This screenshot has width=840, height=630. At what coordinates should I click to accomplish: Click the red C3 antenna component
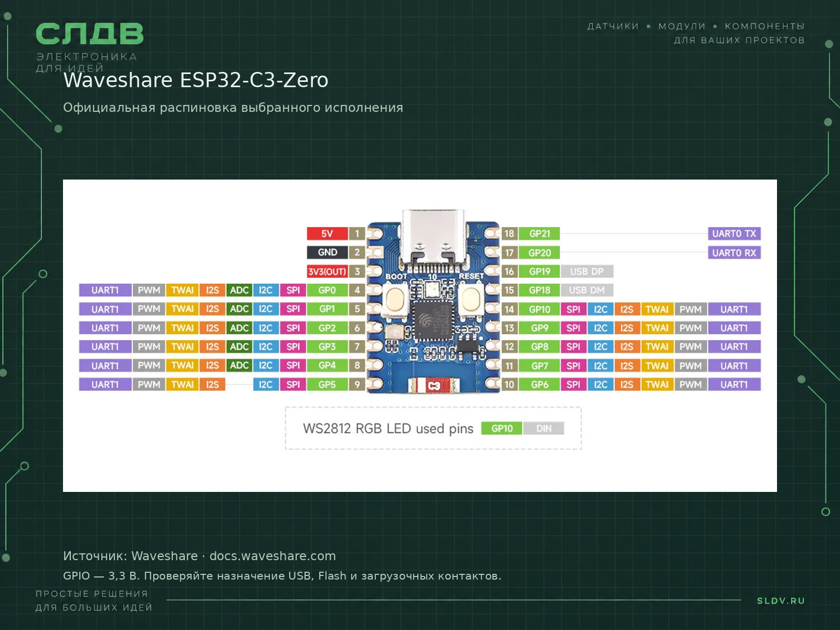pyautogui.click(x=433, y=386)
